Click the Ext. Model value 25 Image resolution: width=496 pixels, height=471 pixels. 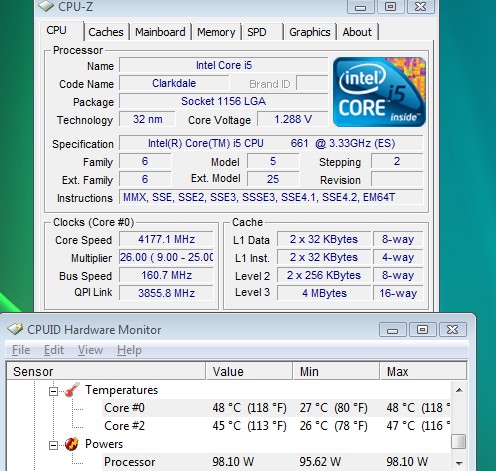[273, 179]
